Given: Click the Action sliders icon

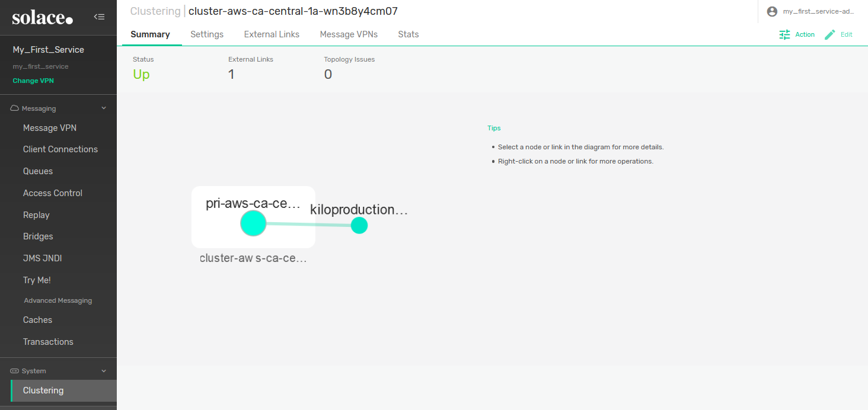Looking at the screenshot, I should [x=784, y=34].
